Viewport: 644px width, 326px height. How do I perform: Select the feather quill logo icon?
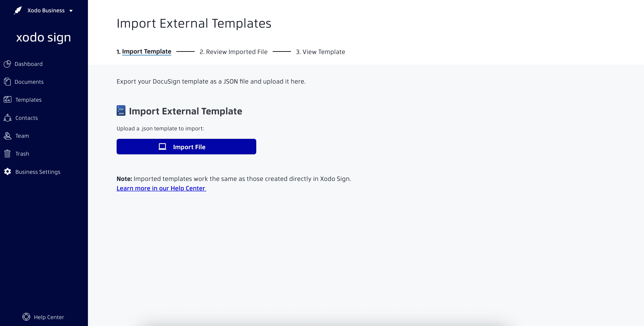tap(17, 10)
